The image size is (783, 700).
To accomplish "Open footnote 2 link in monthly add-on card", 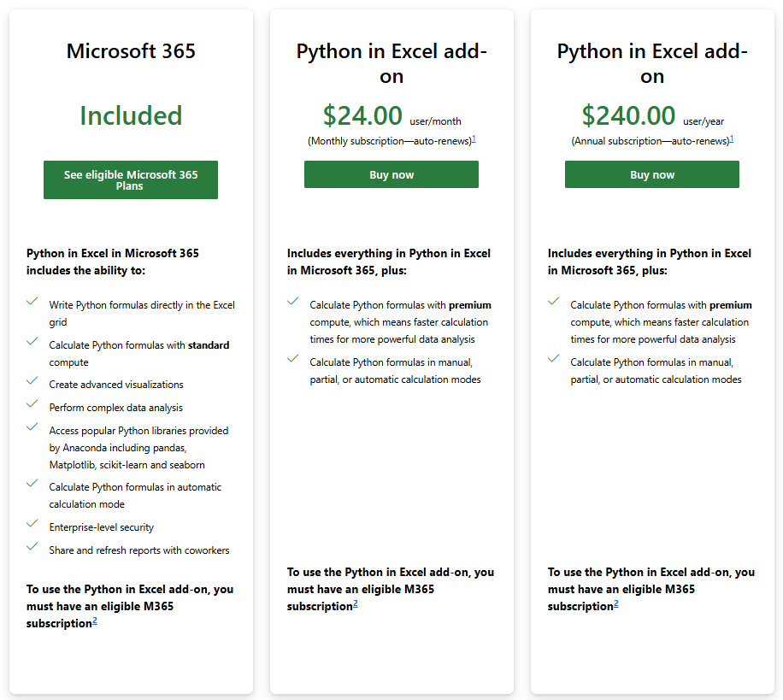I will pos(356,604).
